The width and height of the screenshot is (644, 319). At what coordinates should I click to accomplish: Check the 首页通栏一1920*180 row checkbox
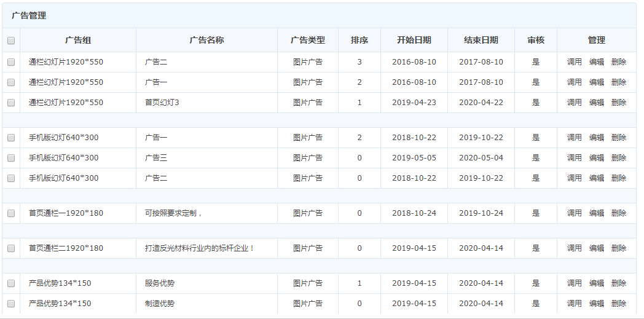[x=11, y=213]
